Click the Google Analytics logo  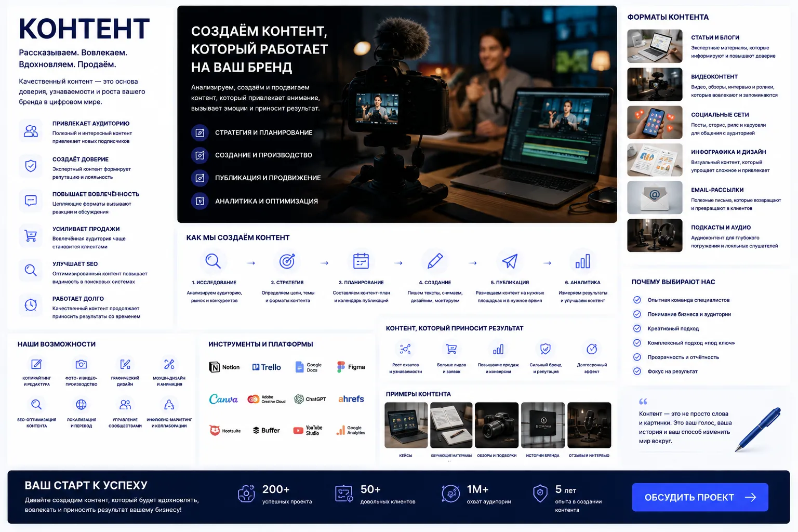351,431
